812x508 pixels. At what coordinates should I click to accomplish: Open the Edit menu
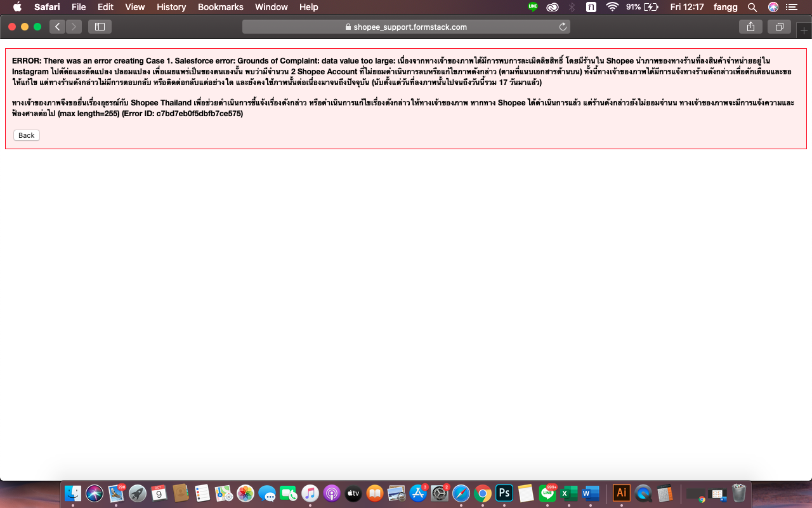click(105, 7)
